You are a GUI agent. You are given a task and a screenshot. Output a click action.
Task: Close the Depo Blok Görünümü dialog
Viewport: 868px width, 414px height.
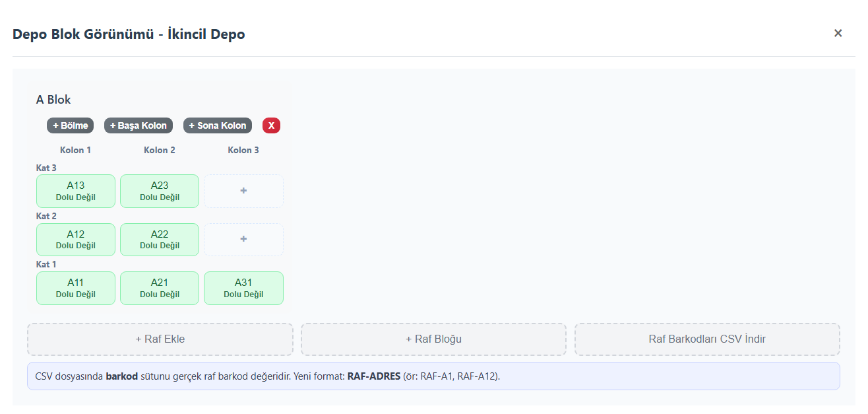point(838,33)
